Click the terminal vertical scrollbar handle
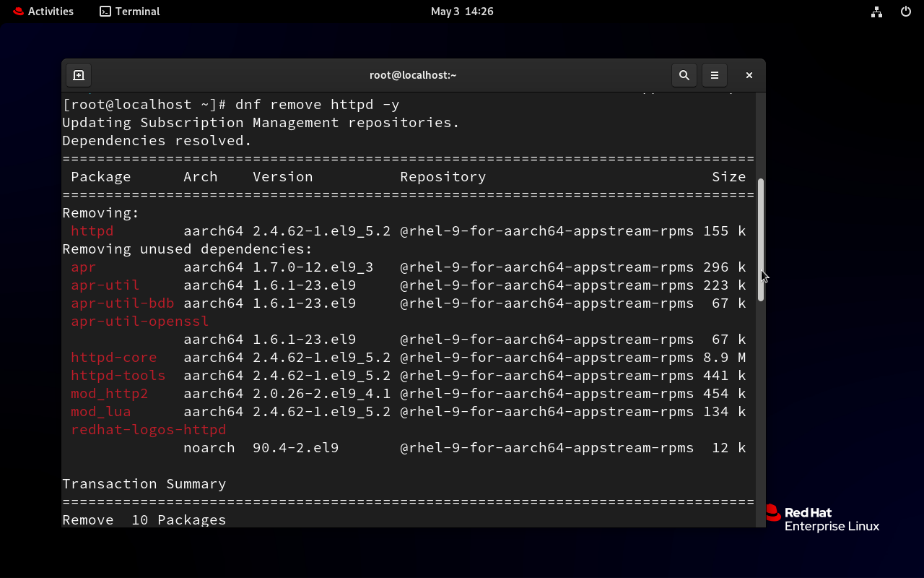The height and width of the screenshot is (578, 924). [761, 240]
